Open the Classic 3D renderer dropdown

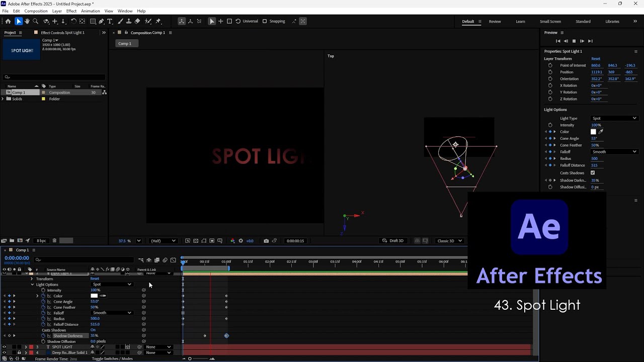click(x=449, y=241)
